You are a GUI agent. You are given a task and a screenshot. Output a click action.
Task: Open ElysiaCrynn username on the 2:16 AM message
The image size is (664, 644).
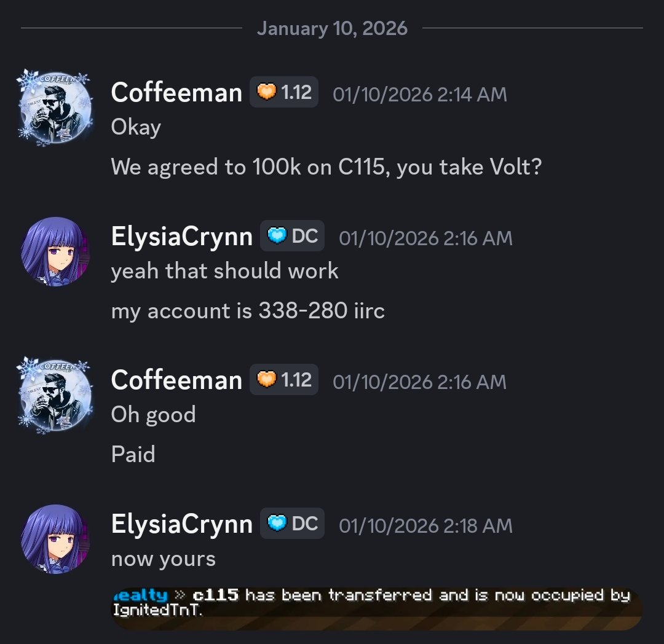pyautogui.click(x=181, y=237)
